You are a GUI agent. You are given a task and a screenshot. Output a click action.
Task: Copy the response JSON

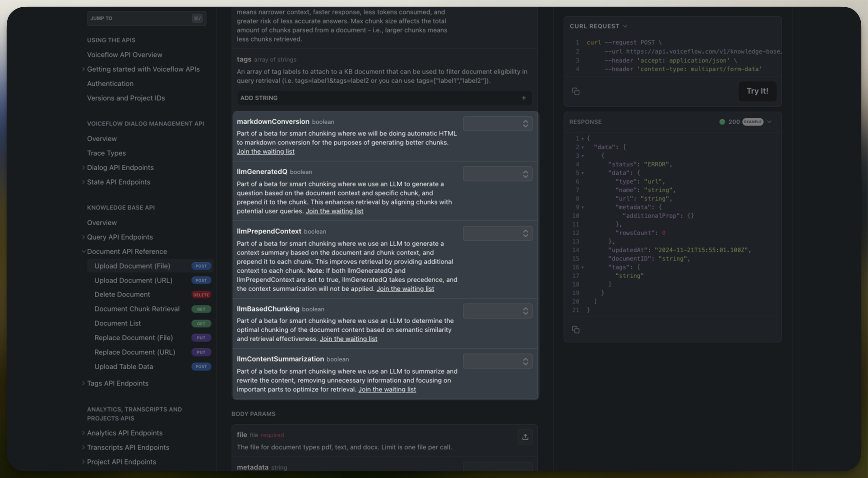(x=576, y=329)
